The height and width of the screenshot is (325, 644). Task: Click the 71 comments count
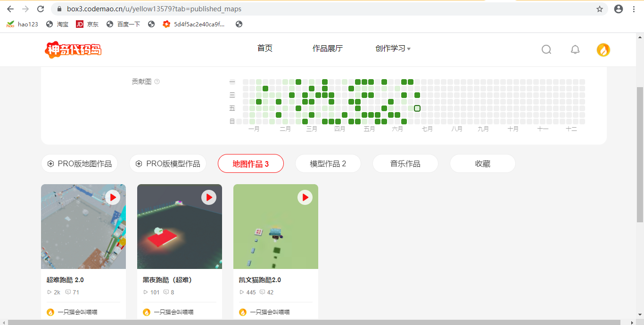[x=72, y=292]
